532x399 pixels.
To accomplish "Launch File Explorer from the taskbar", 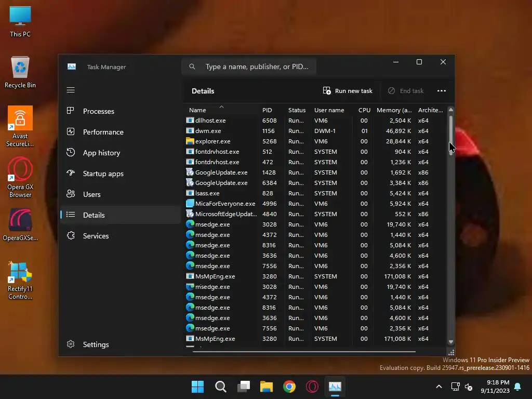I will coord(267,387).
